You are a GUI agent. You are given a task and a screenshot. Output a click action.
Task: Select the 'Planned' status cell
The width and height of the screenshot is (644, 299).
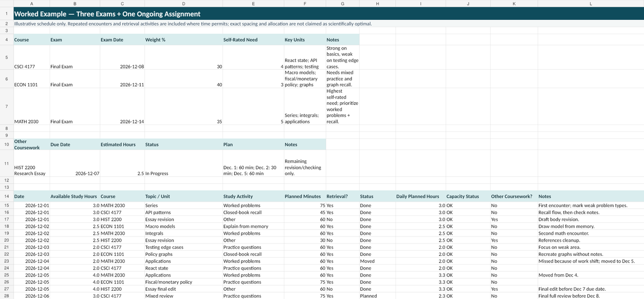point(377,296)
